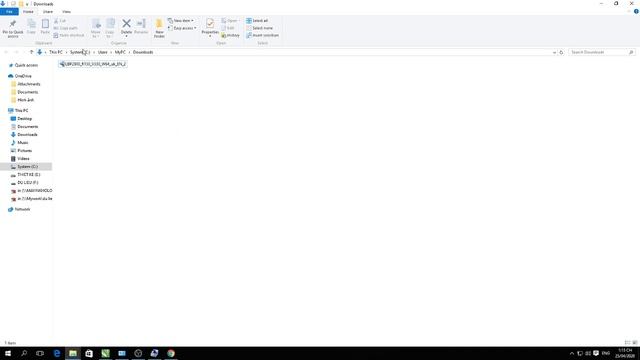Open the New item dropdown
The image size is (640, 360).
181,21
